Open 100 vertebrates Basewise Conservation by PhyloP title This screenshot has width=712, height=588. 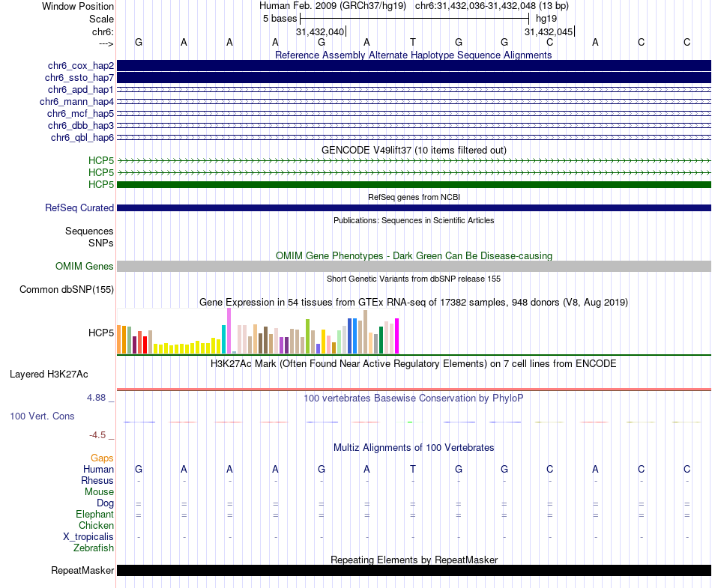point(414,398)
